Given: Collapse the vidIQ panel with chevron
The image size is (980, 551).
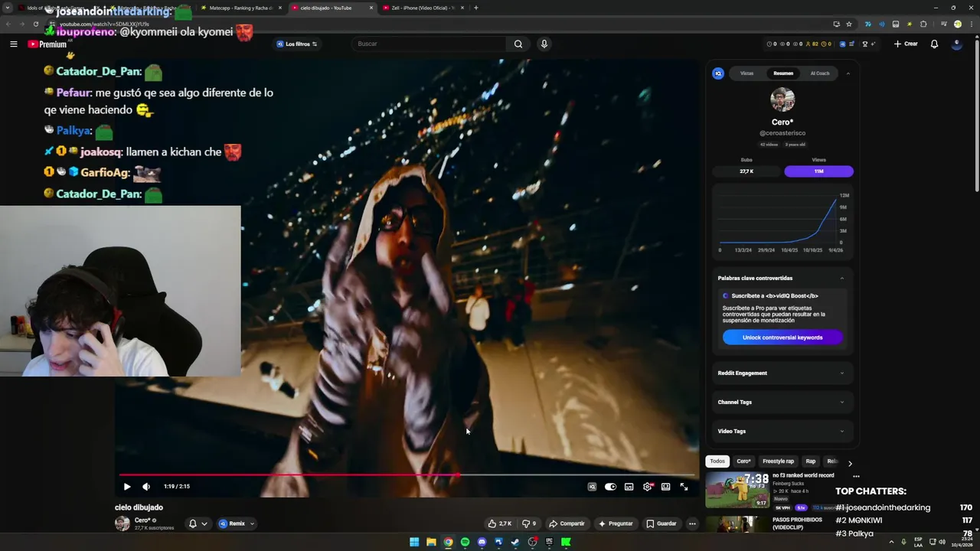Looking at the screenshot, I should (x=848, y=73).
